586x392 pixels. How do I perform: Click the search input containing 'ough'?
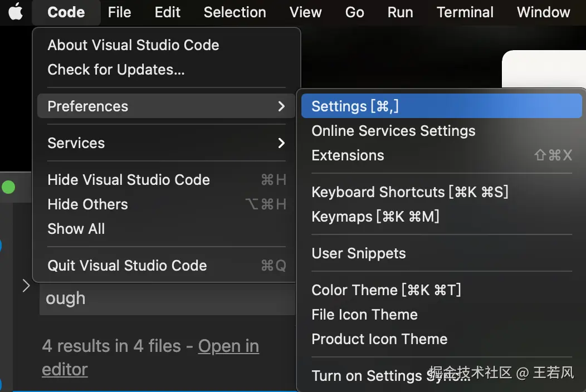coord(167,299)
